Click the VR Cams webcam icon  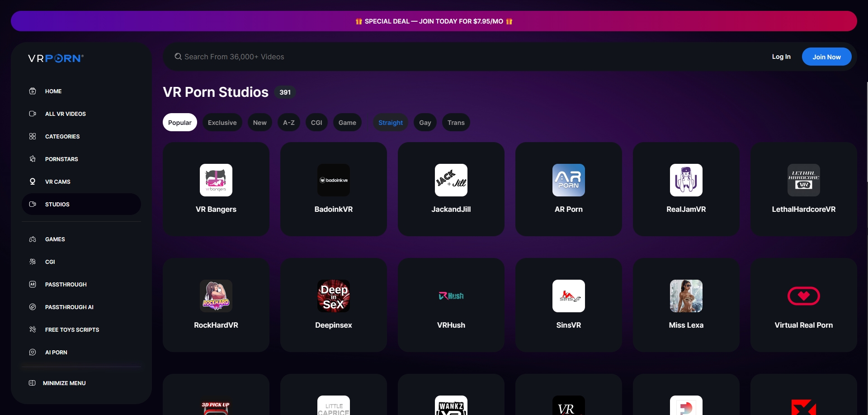click(x=33, y=182)
